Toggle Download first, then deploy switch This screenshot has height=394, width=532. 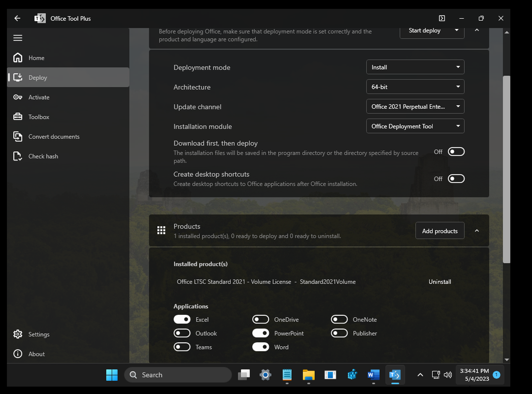pyautogui.click(x=456, y=152)
